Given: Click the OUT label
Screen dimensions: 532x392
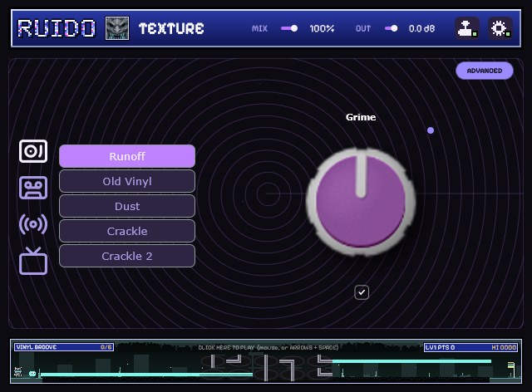Looking at the screenshot, I should pyautogui.click(x=363, y=28).
